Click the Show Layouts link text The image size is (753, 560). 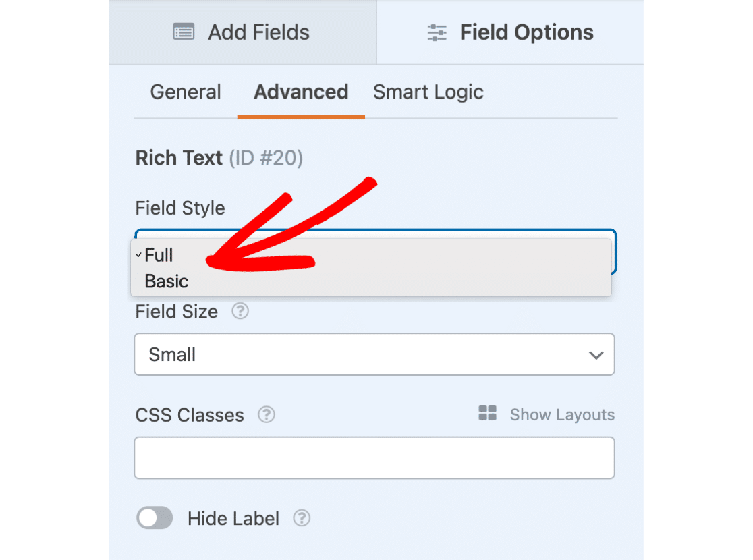tap(562, 414)
